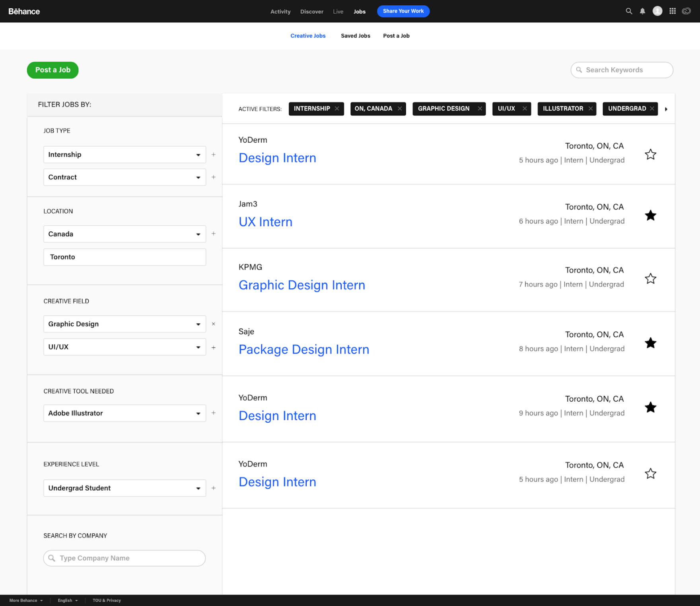Add creative tool next to Adobe Illustrator
700x606 pixels.
(214, 413)
